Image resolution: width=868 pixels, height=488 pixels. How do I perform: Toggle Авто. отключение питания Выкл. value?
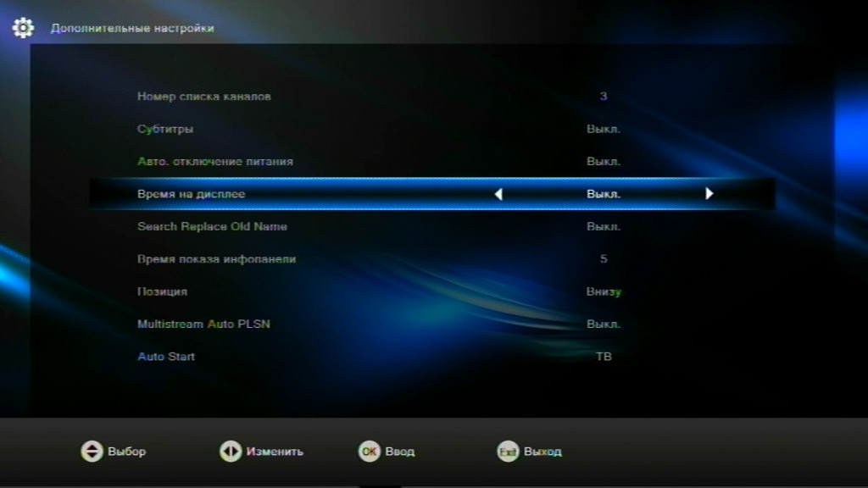coord(604,162)
